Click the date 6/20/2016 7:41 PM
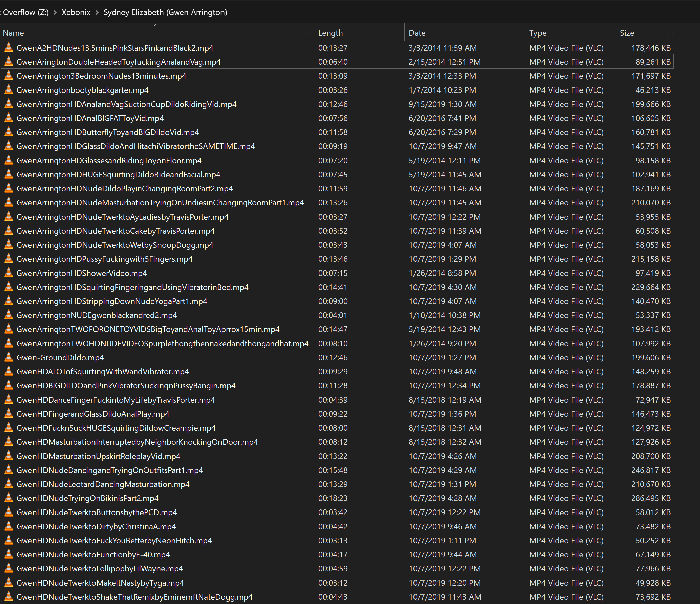The image size is (700, 604). 443,118
